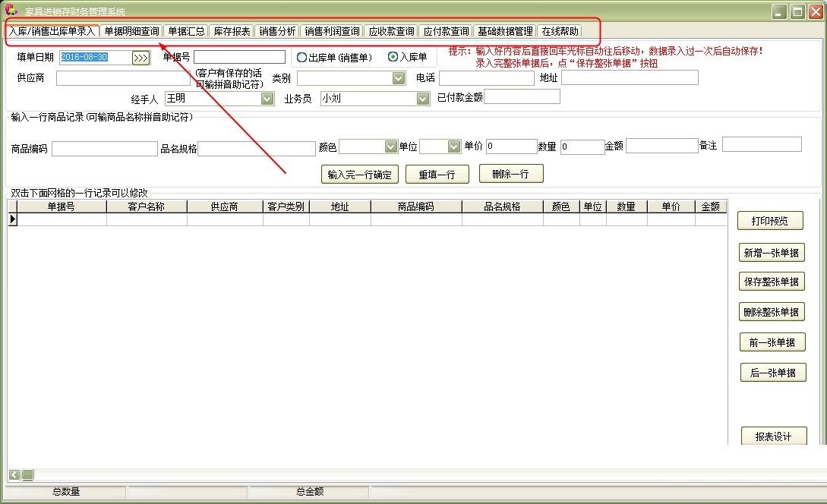The height and width of the screenshot is (504, 827).
Task: Click the horizontal scrollbar thumb under grid
Action: pos(28,474)
